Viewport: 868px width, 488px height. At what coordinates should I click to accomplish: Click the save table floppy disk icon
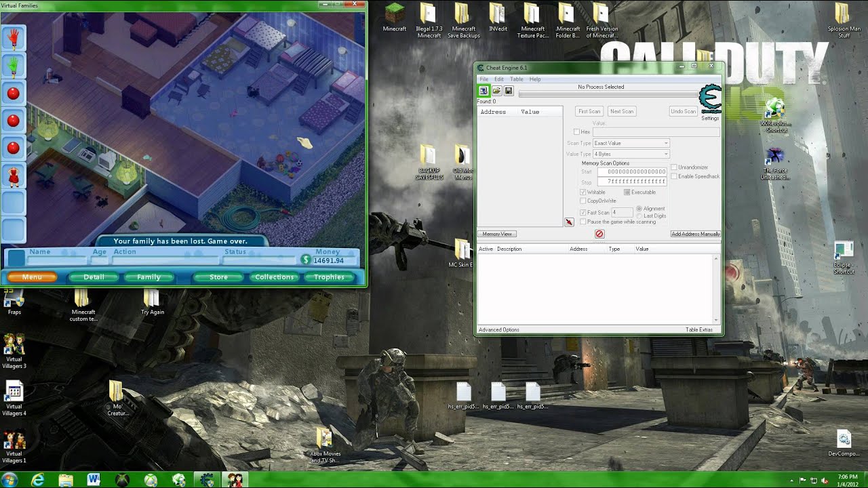[x=509, y=91]
